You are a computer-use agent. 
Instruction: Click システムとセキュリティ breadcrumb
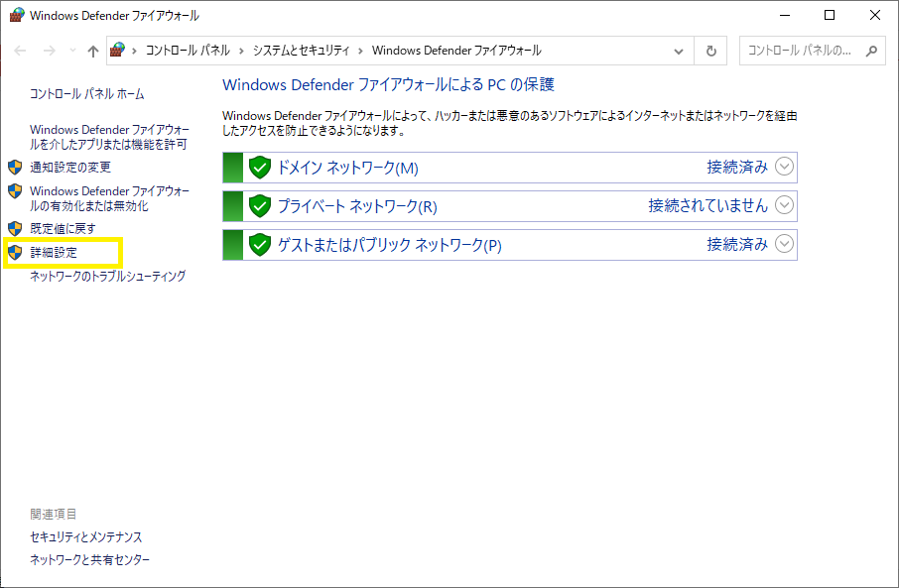[x=301, y=51]
